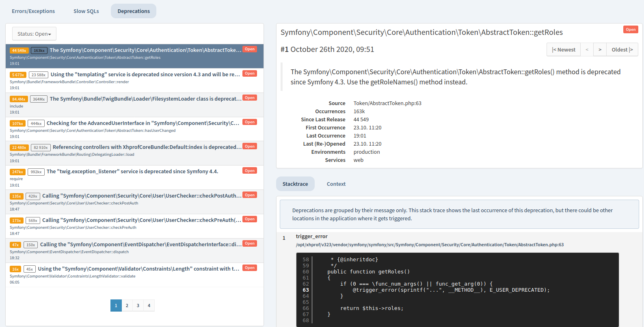Click the production environment value

coord(367,152)
